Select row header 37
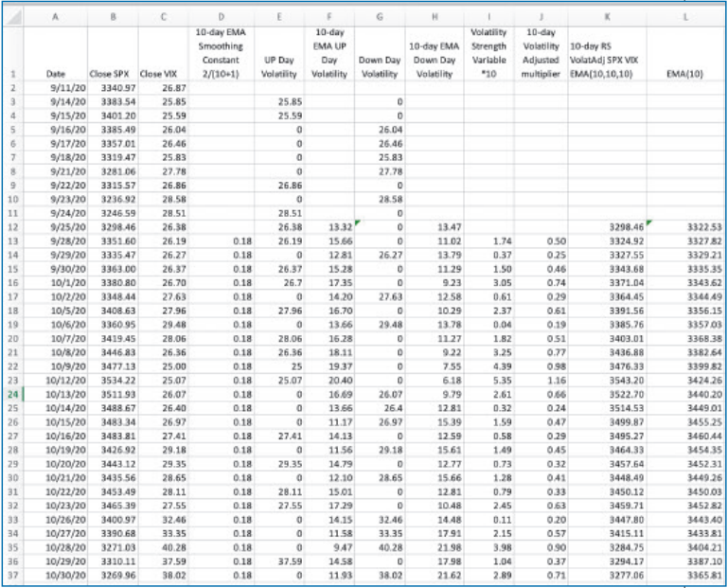This screenshot has height=588, width=728. [14, 575]
